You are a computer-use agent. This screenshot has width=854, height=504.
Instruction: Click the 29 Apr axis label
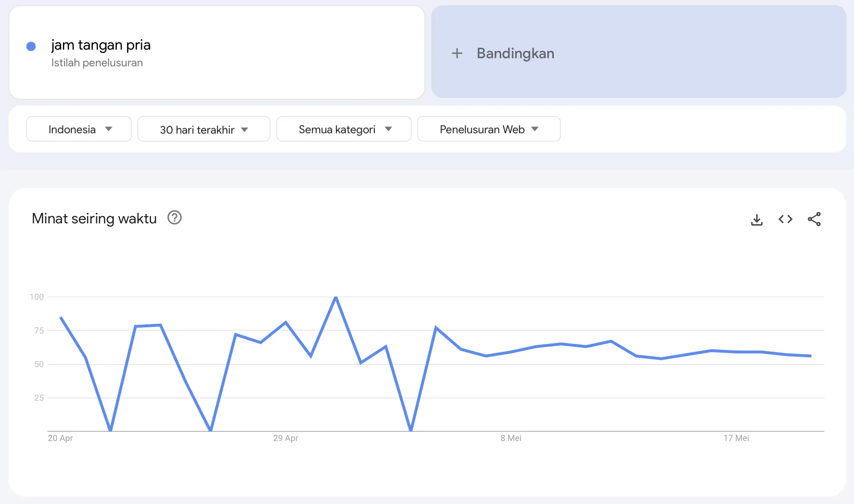click(286, 438)
